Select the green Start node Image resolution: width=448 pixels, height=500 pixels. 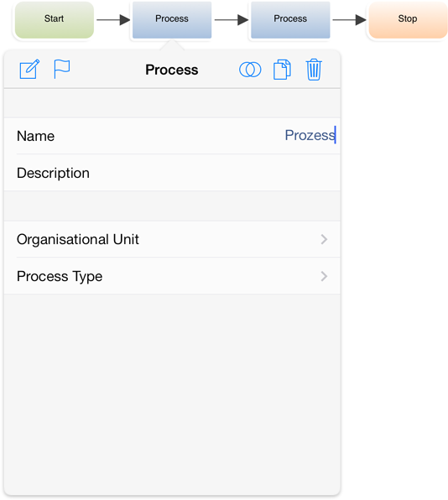(x=55, y=20)
